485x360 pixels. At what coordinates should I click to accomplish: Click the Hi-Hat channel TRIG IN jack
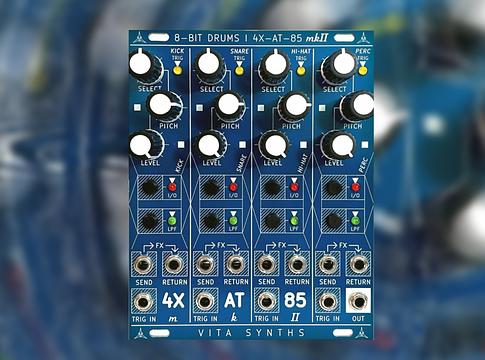266,302
